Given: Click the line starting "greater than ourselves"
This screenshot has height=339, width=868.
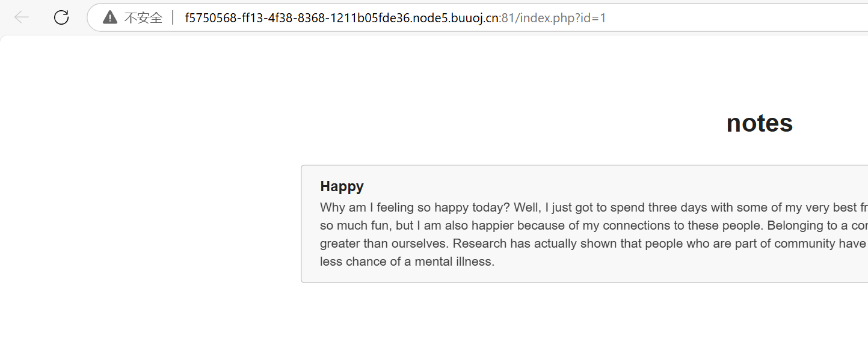Looking at the screenshot, I should click(421, 243).
